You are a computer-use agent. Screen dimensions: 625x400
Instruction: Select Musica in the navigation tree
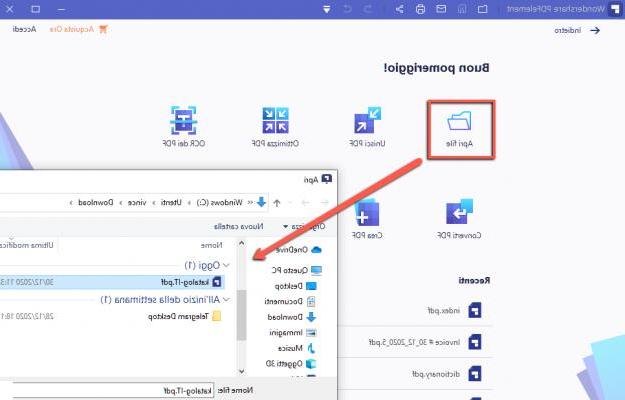pos(297,348)
